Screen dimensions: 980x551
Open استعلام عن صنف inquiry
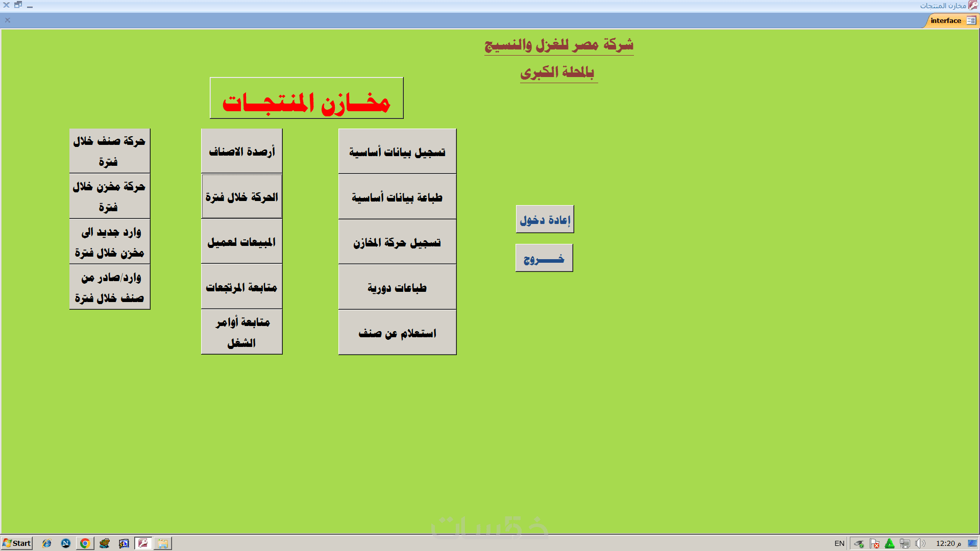coord(397,333)
